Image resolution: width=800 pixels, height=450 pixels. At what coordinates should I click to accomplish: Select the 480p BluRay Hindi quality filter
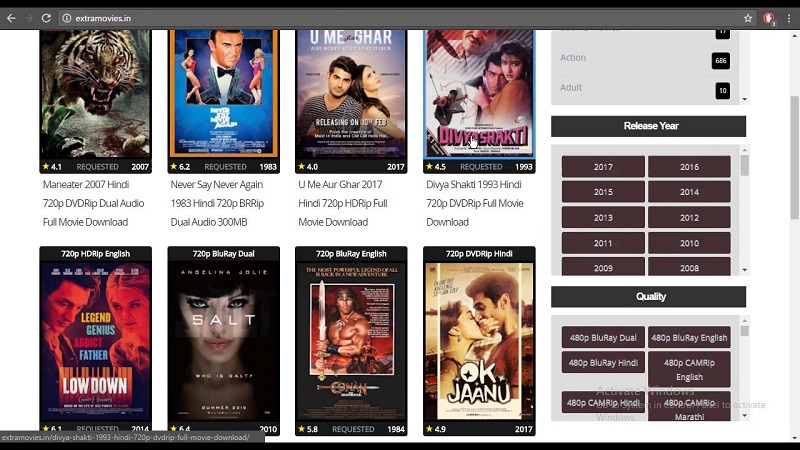coord(603,363)
